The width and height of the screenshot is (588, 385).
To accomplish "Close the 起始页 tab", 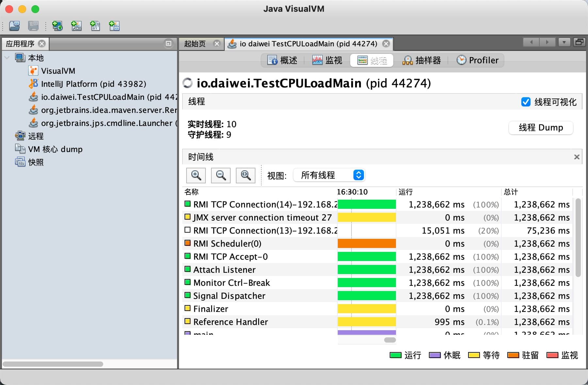I will coord(217,44).
